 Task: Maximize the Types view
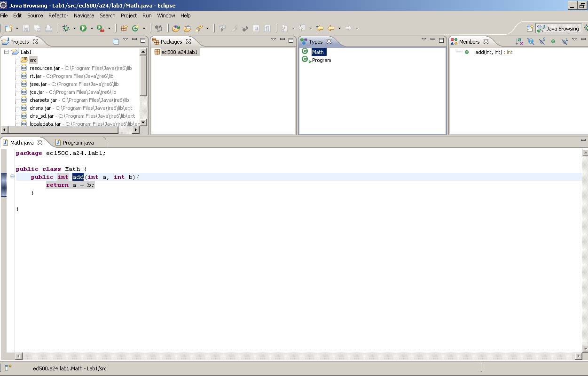(441, 40)
